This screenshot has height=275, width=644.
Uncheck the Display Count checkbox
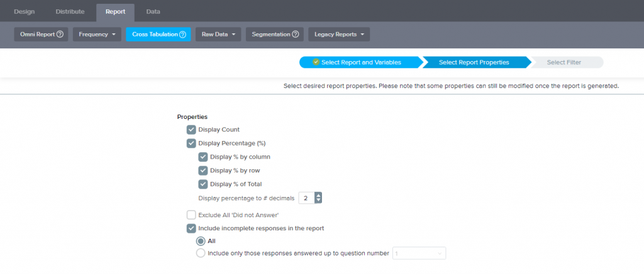pos(191,130)
